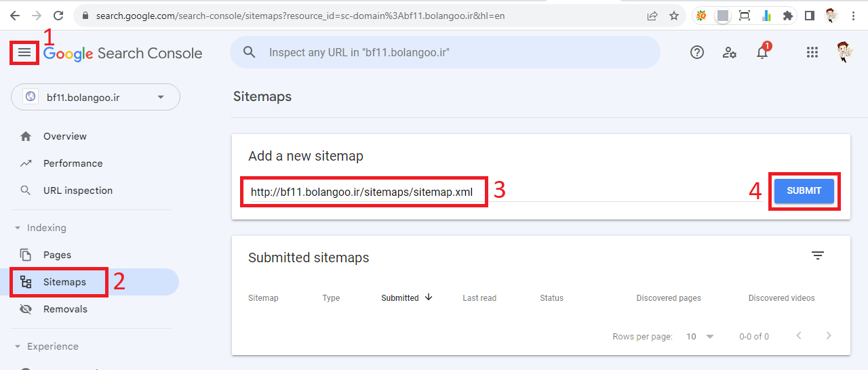Open the Rows per page dropdown
The width and height of the screenshot is (868, 370).
point(700,336)
